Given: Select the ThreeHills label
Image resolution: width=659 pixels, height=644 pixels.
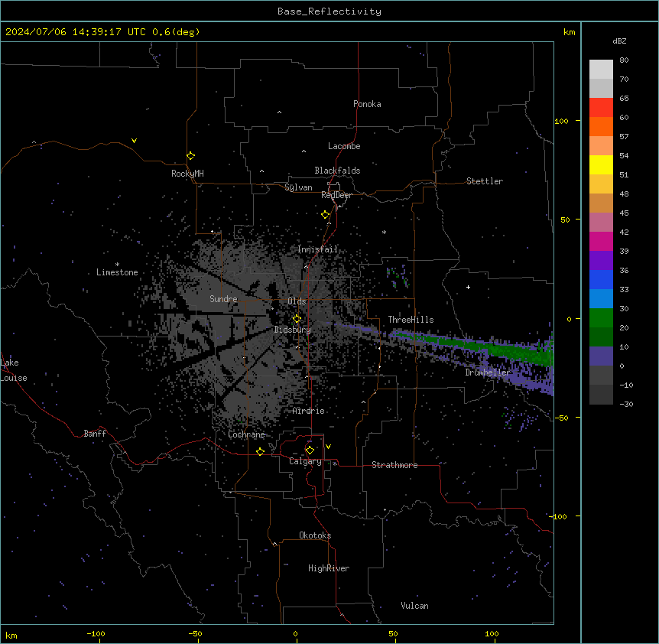Looking at the screenshot, I should 411,320.
